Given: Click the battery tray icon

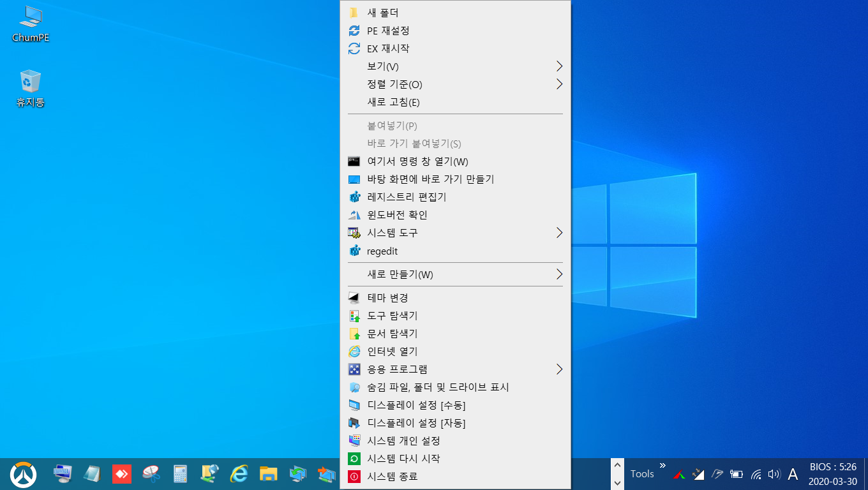Looking at the screenshot, I should (x=737, y=474).
